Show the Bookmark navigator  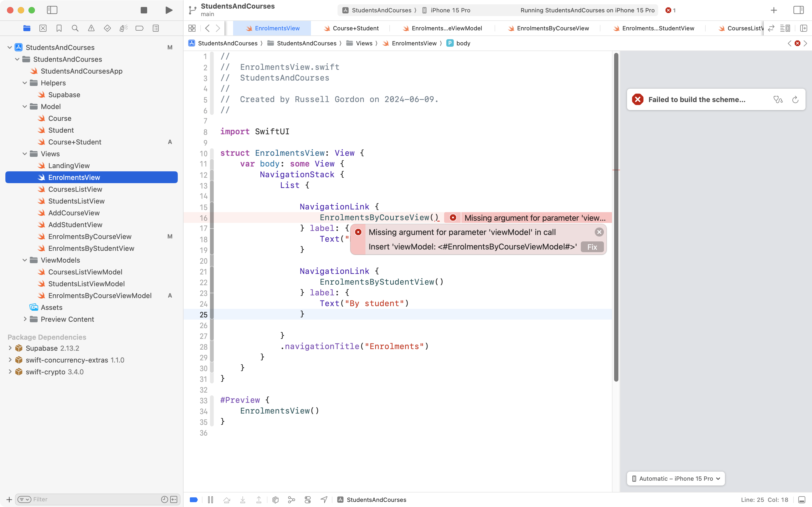click(59, 28)
